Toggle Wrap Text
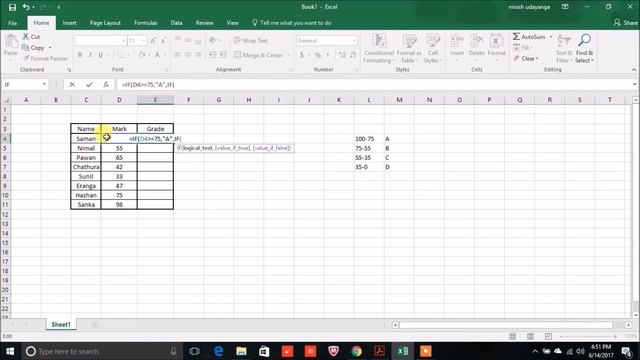This screenshot has height=360, width=640. coord(251,40)
